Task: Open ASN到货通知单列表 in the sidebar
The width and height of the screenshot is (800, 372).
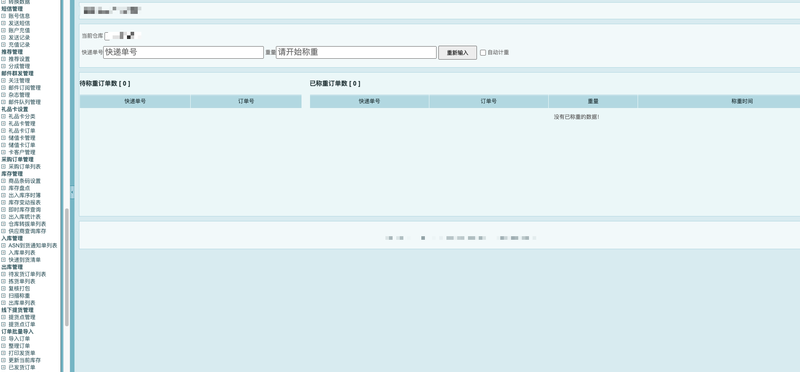Action: 33,245
